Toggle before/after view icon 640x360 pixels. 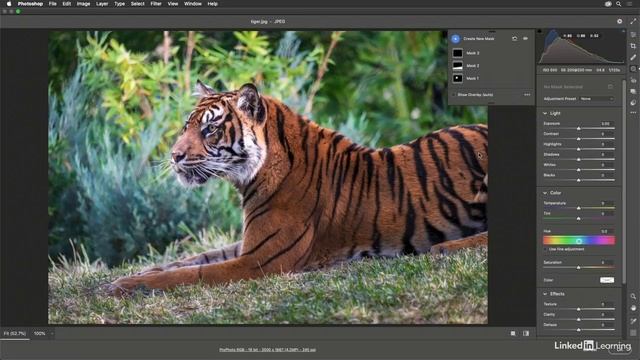tap(526, 333)
